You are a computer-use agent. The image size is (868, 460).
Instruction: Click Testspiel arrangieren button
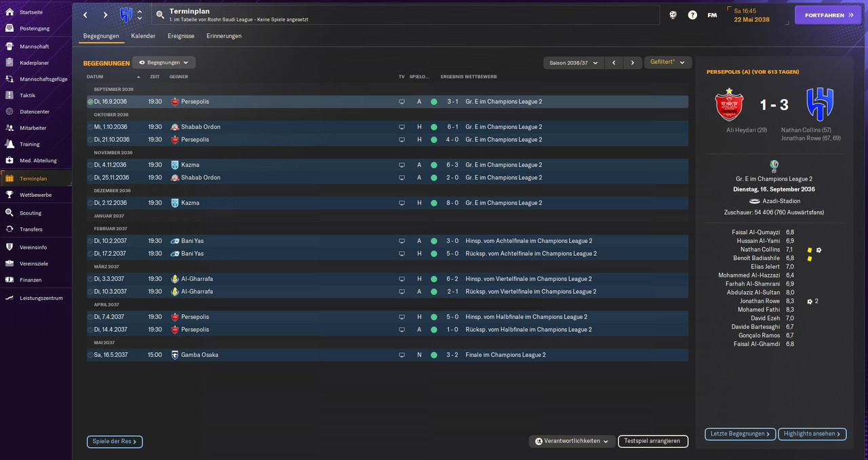652,441
